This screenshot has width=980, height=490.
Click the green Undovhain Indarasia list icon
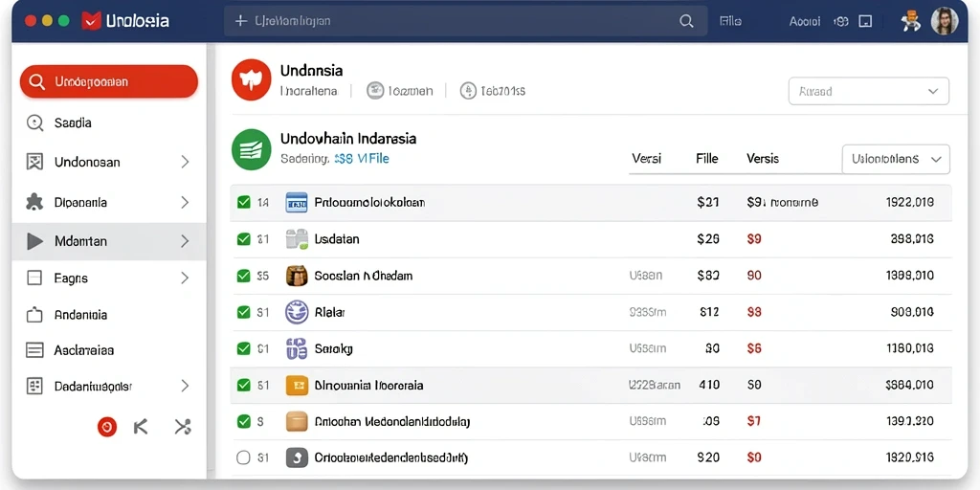(252, 149)
